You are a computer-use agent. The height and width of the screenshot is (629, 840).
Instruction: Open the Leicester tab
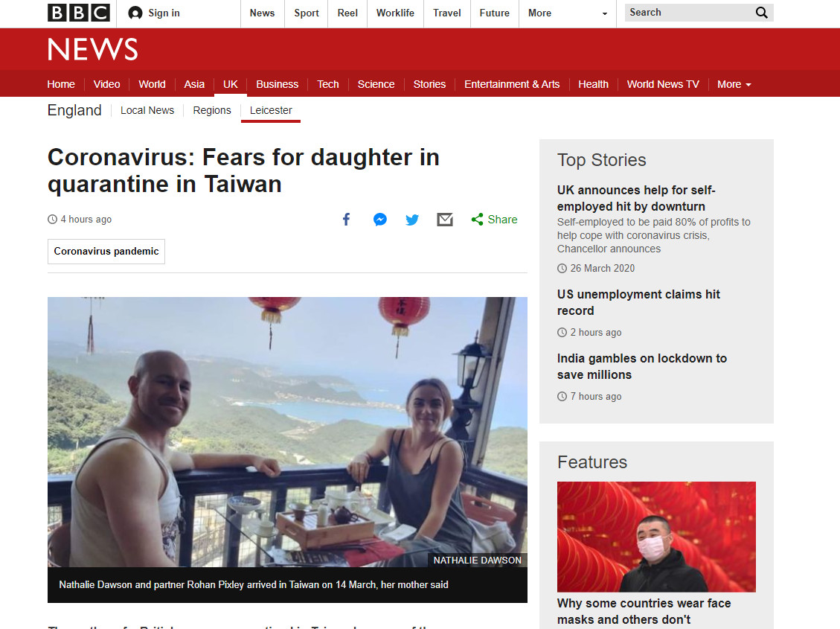coord(271,110)
